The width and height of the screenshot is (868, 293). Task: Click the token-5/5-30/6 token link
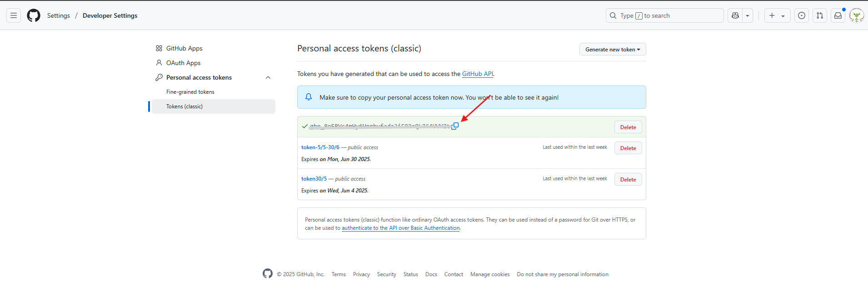(x=320, y=147)
